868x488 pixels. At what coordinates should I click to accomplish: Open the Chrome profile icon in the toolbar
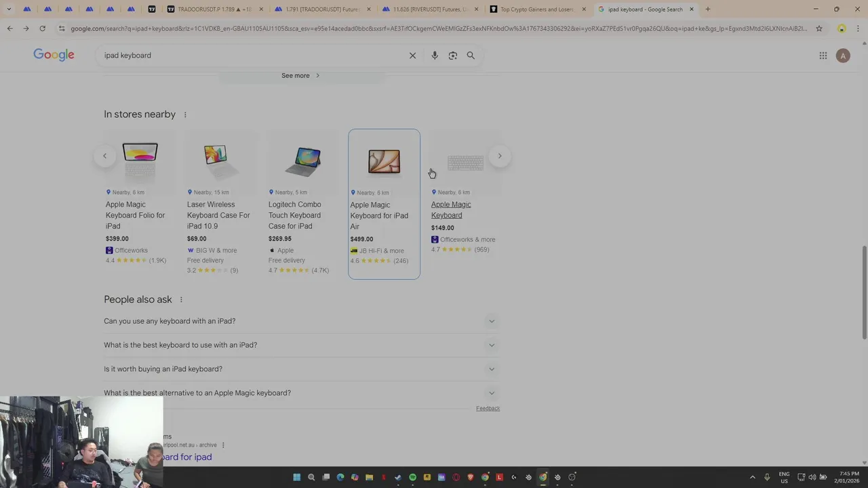(842, 28)
